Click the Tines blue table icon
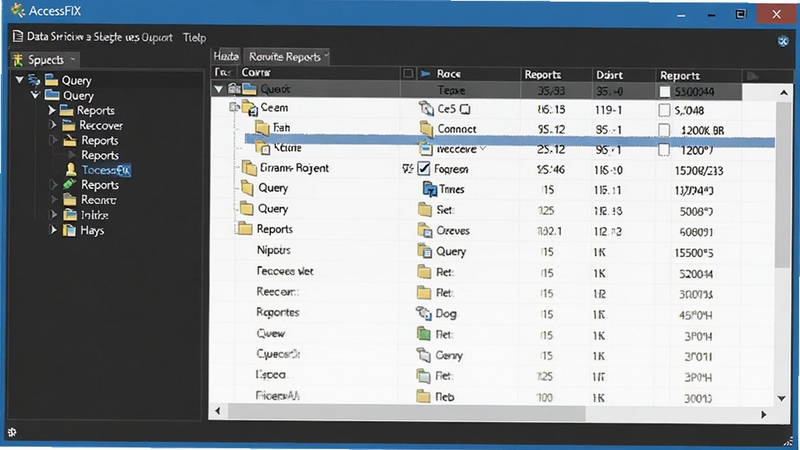This screenshot has width=800, height=450. pyautogui.click(x=430, y=189)
